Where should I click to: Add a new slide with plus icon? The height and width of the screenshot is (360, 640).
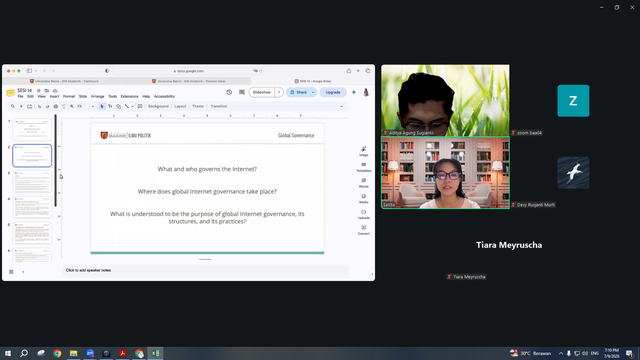coord(21,106)
